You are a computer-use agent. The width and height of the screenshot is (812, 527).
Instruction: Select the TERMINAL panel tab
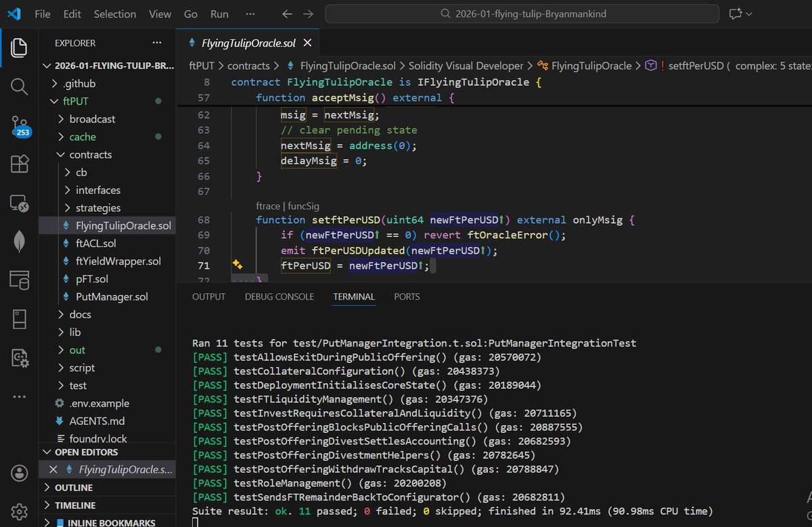354,296
